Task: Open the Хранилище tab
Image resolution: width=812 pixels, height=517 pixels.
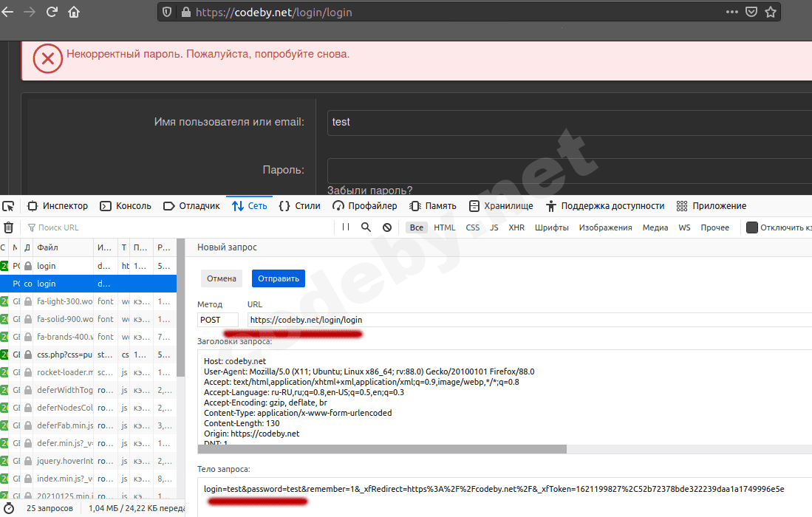Action: point(501,206)
